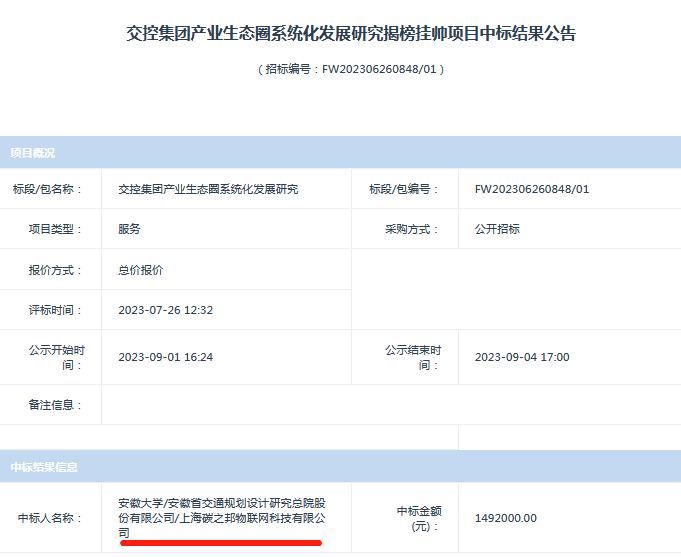Viewport: 681px width, 557px height.
Task: Click the 备注信息 label
Action: tap(56, 405)
